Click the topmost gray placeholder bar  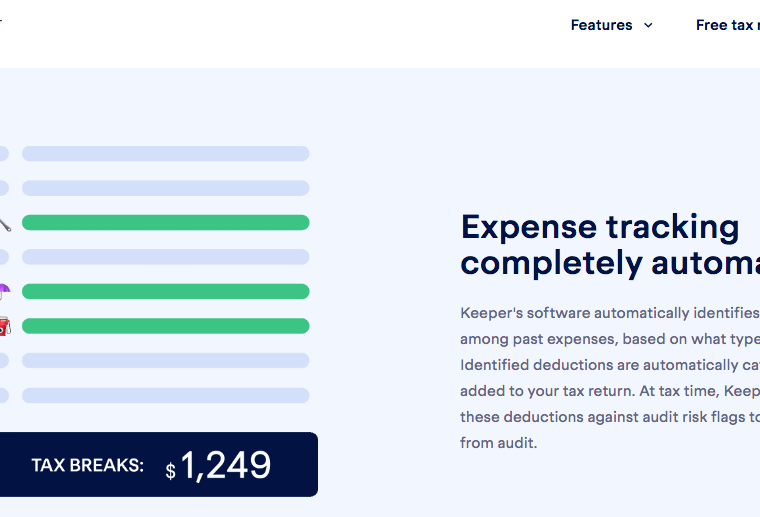click(166, 154)
